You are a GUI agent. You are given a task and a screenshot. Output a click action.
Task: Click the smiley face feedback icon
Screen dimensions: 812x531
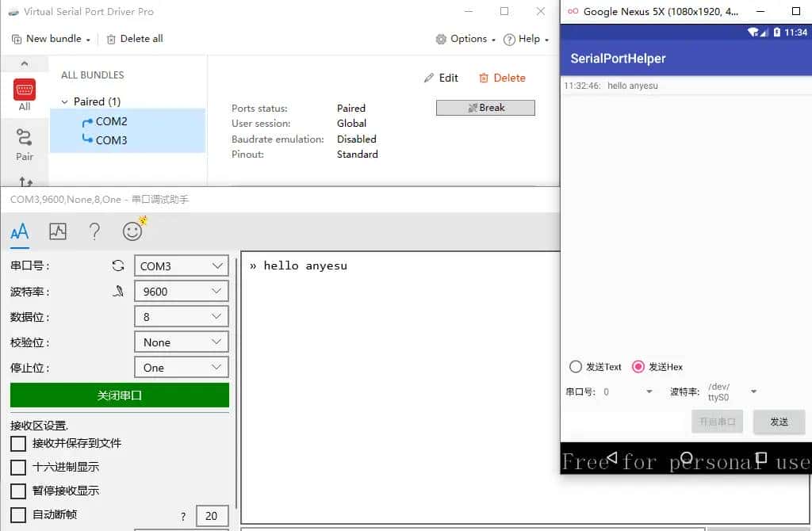point(132,231)
